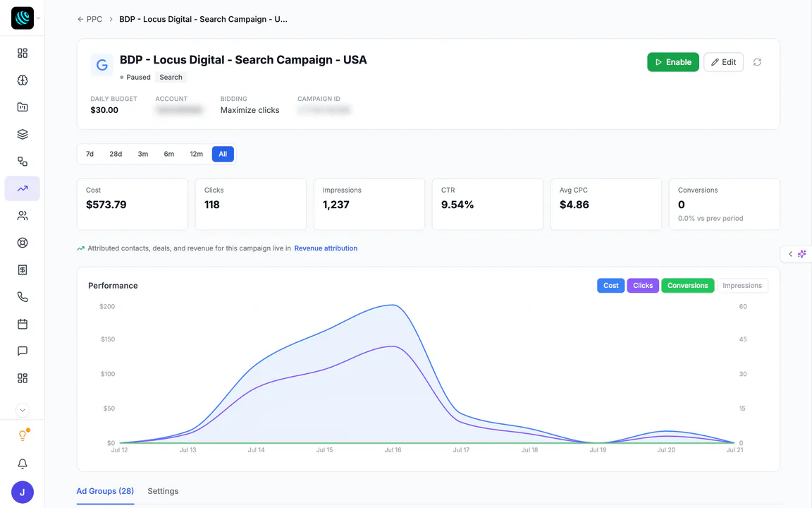812x508 pixels.
Task: Open the notifications bell icon
Action: (23, 464)
